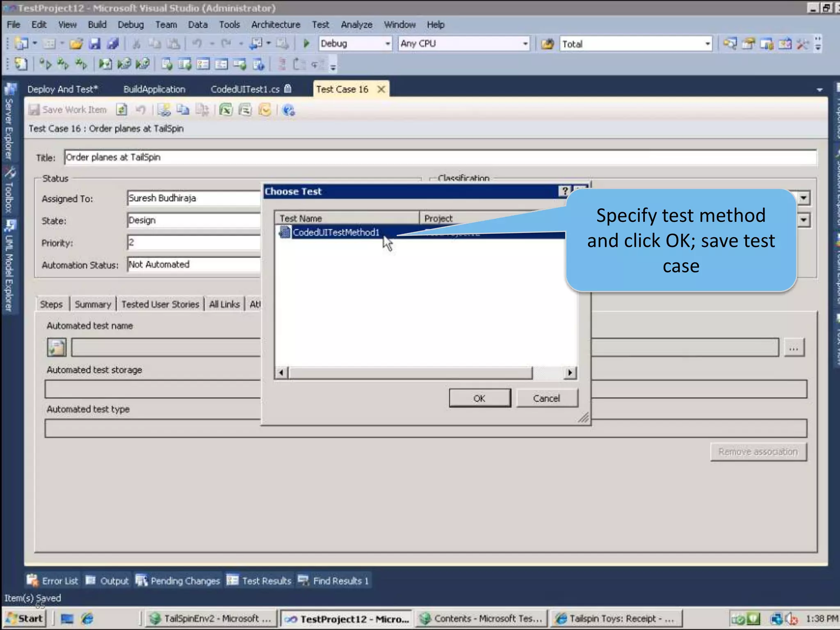Select the CodedUITestMethod1 test icon

click(285, 232)
